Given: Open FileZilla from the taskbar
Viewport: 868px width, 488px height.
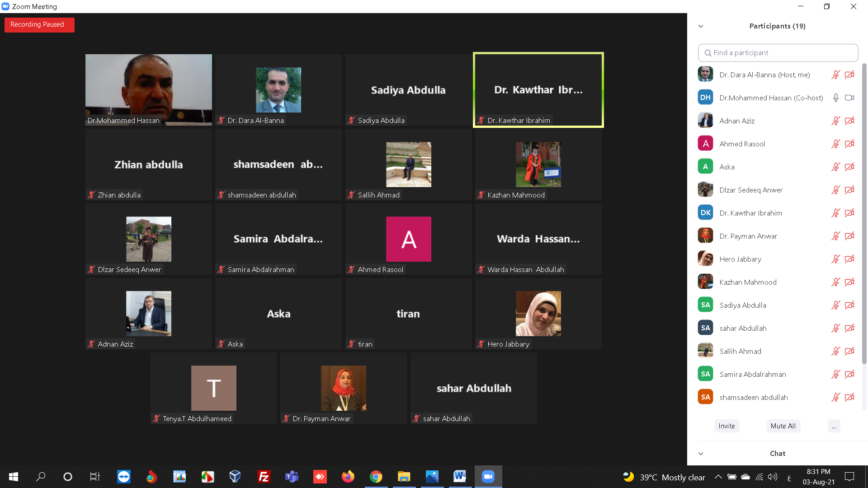Looking at the screenshot, I should tap(264, 477).
